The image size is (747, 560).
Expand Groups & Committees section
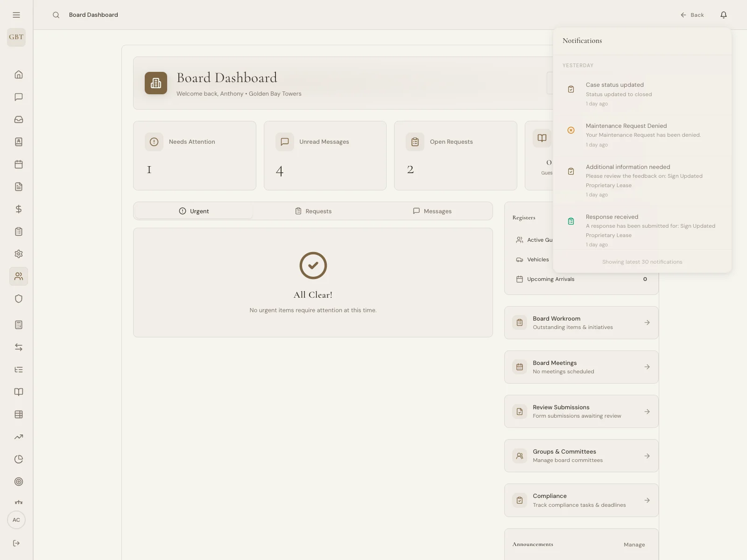tap(581, 455)
